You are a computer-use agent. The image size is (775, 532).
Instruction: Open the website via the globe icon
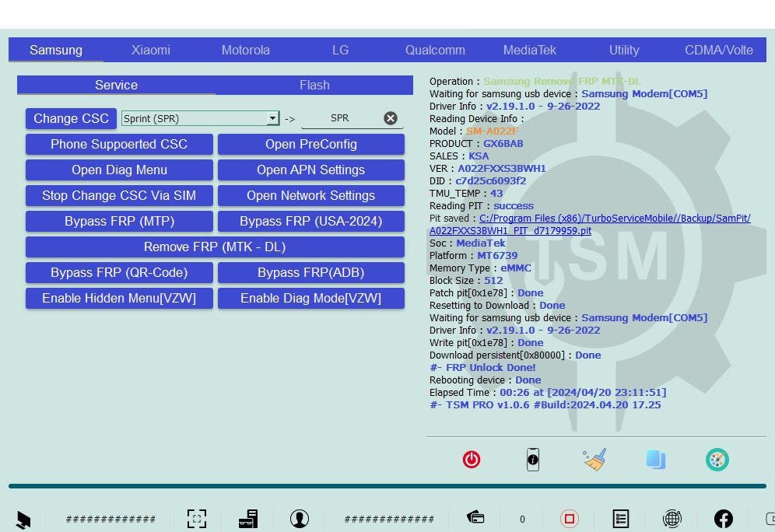[672, 518]
